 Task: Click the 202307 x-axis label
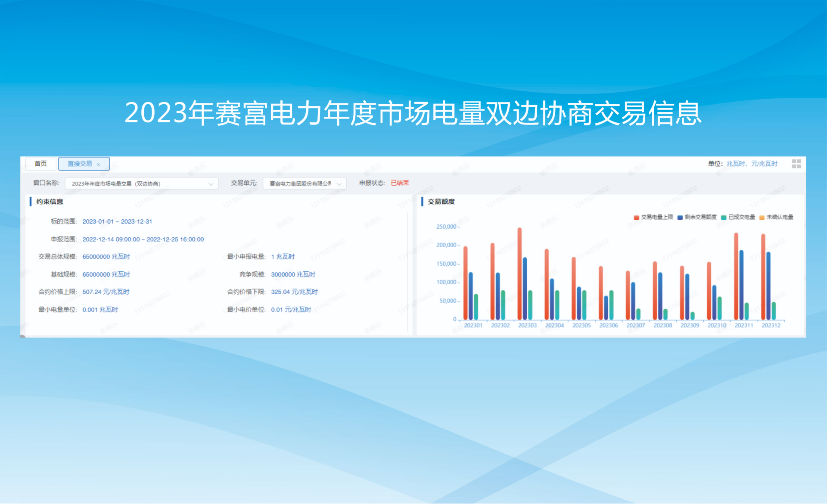(636, 326)
